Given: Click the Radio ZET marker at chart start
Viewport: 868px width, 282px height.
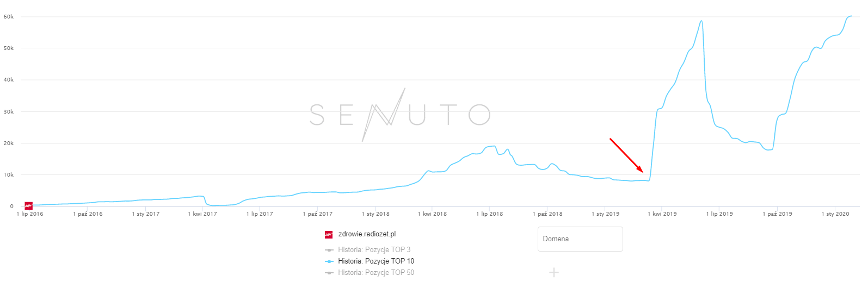Looking at the screenshot, I should pos(28,206).
